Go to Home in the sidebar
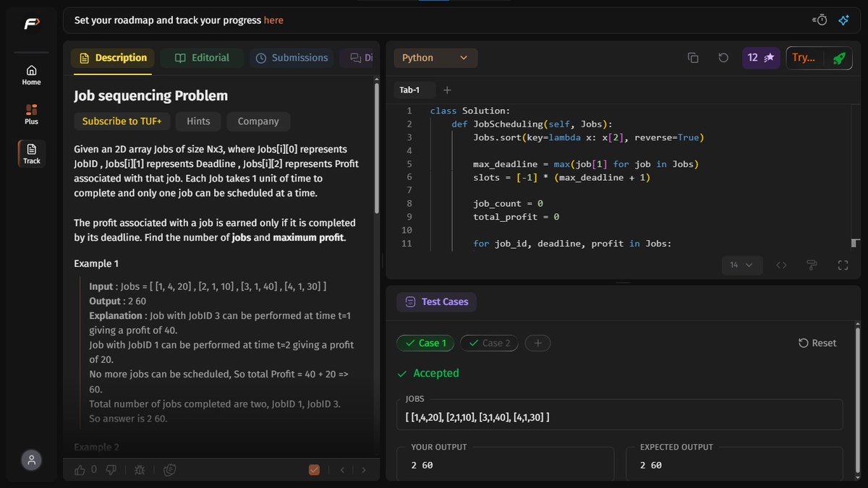 coord(31,74)
